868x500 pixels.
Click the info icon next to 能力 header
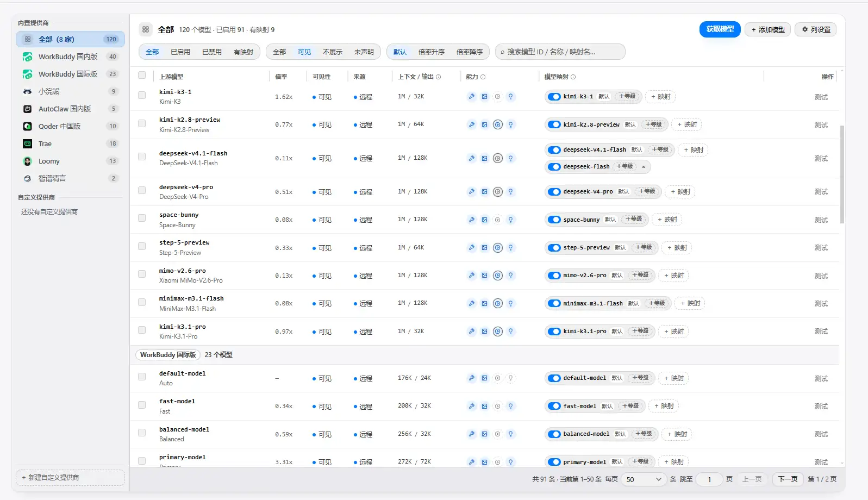click(483, 77)
